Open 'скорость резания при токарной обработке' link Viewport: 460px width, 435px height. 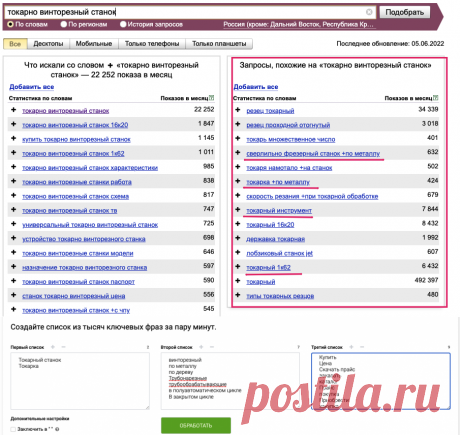[x=312, y=196]
